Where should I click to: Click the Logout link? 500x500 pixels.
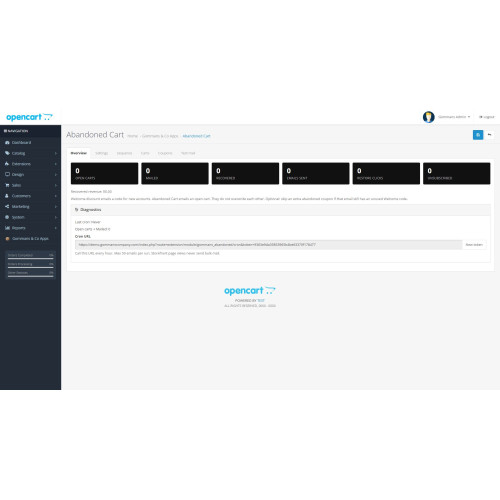click(x=487, y=117)
